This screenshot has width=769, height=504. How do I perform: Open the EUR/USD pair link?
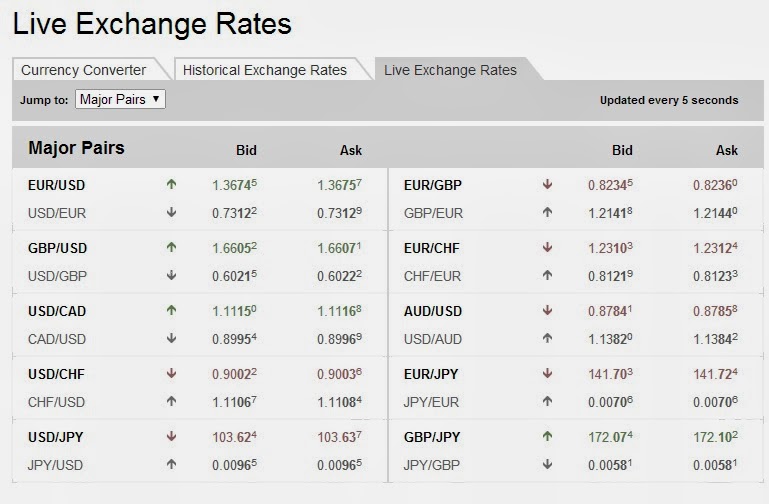tap(56, 185)
